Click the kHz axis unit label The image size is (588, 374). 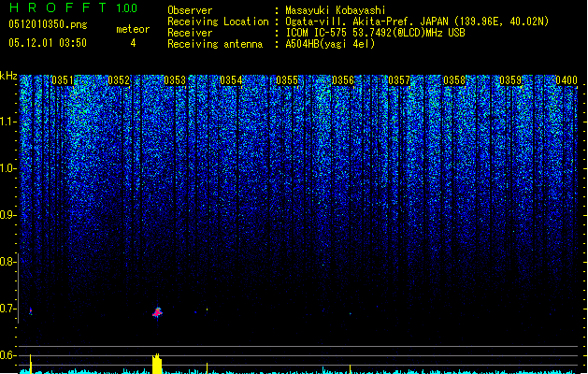click(8, 76)
